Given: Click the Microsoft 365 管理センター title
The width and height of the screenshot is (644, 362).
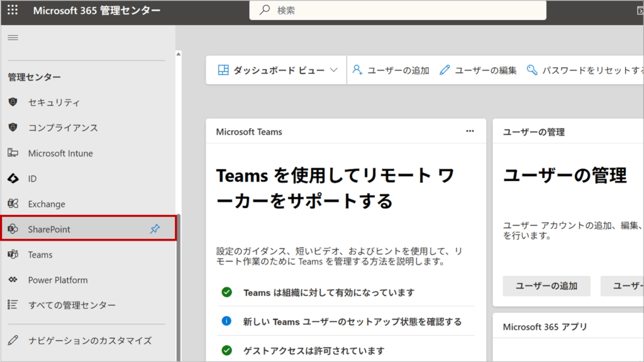Looking at the screenshot, I should [x=97, y=10].
